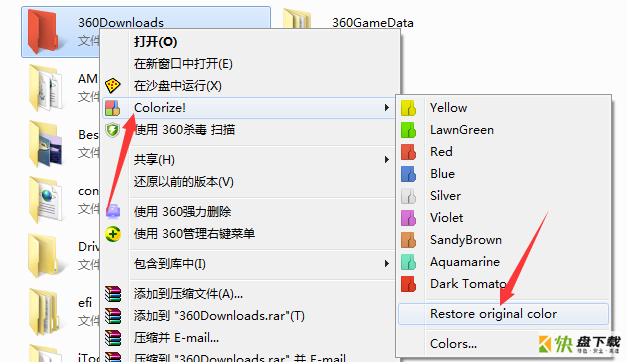Viewport: 627px width, 362px height.
Task: Click the WinRAR icon beside 添加到压缩文件(A)
Action: 113,294
